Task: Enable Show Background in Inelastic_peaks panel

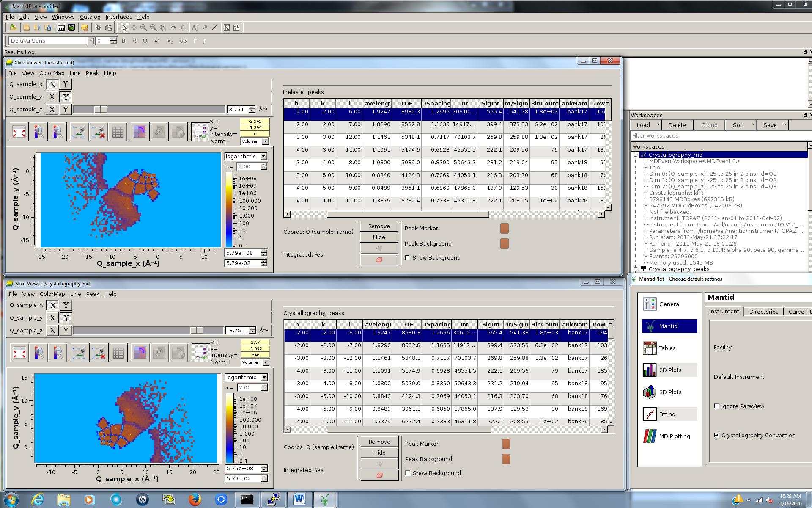Action: tap(408, 257)
